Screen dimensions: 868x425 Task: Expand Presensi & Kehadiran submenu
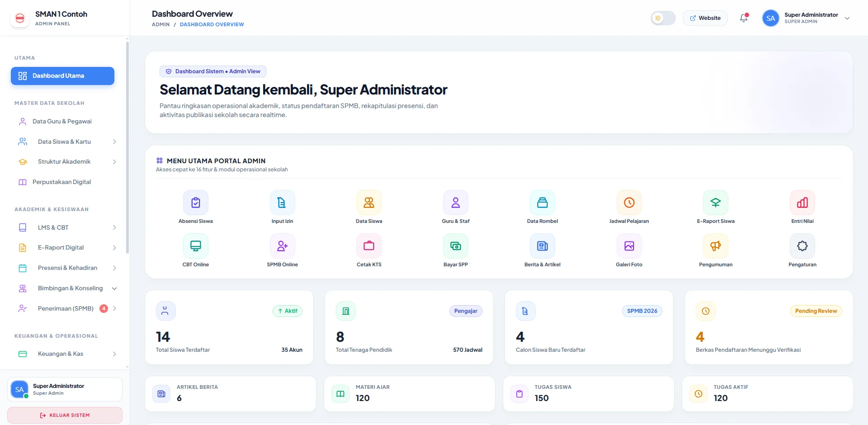[x=67, y=268]
